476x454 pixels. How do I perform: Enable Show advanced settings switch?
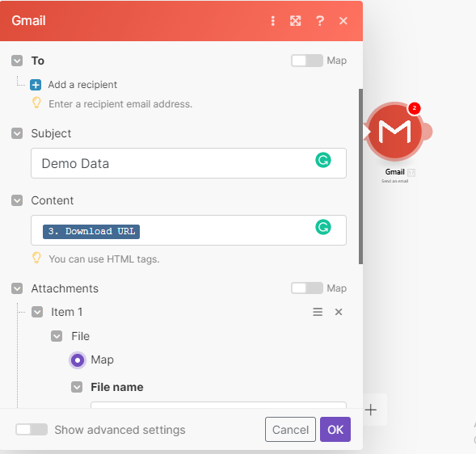coord(32,430)
